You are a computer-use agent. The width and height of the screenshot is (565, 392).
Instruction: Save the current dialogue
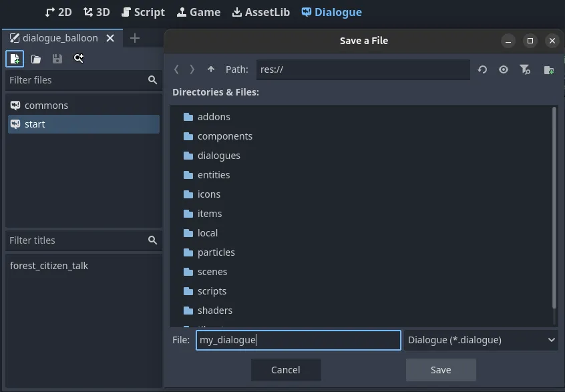[x=57, y=59]
